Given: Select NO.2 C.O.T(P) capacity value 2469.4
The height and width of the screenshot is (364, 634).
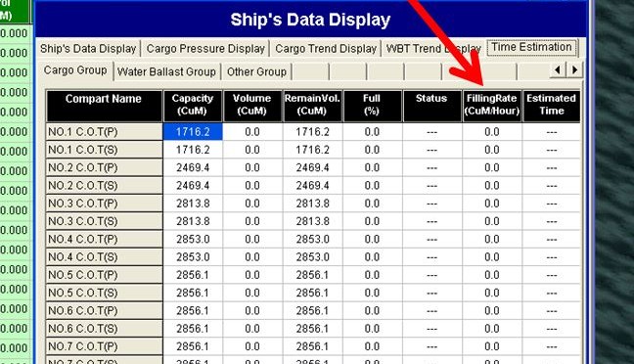Looking at the screenshot, I should (193, 167).
